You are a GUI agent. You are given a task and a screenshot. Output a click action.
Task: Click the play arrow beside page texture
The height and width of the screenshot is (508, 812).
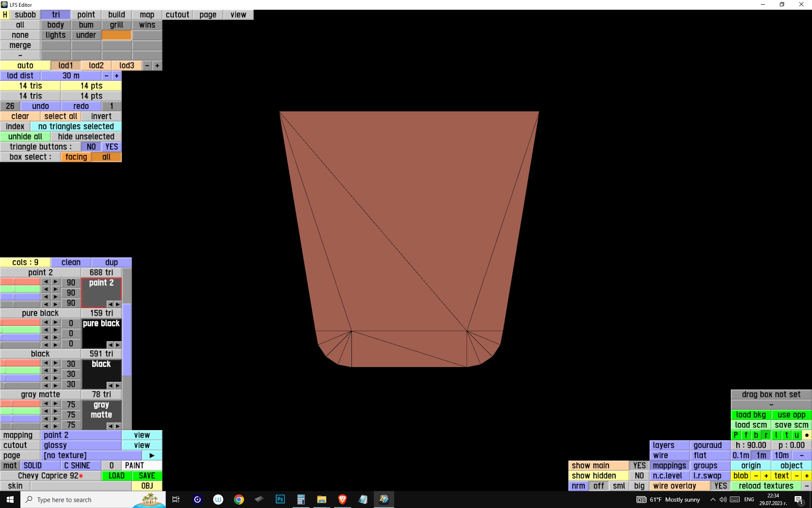click(x=152, y=456)
